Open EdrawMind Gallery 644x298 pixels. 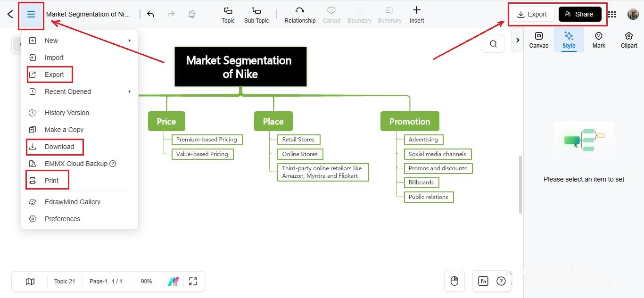pos(80,202)
